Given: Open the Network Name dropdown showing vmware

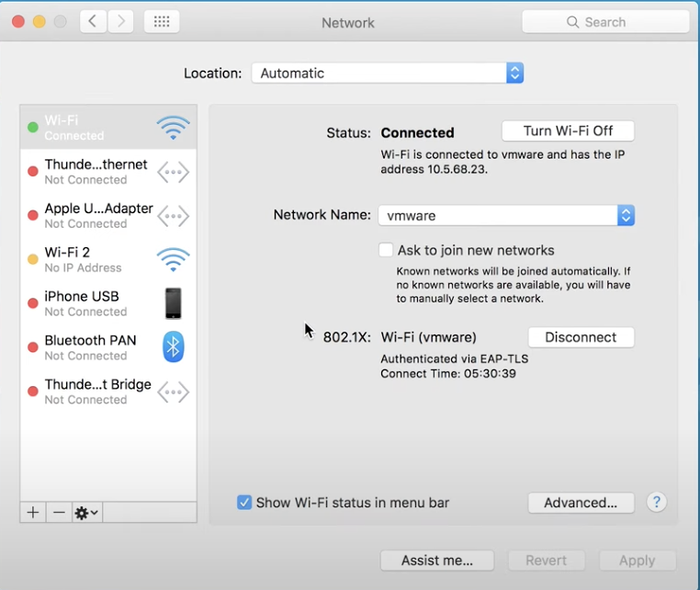Looking at the screenshot, I should (506, 216).
